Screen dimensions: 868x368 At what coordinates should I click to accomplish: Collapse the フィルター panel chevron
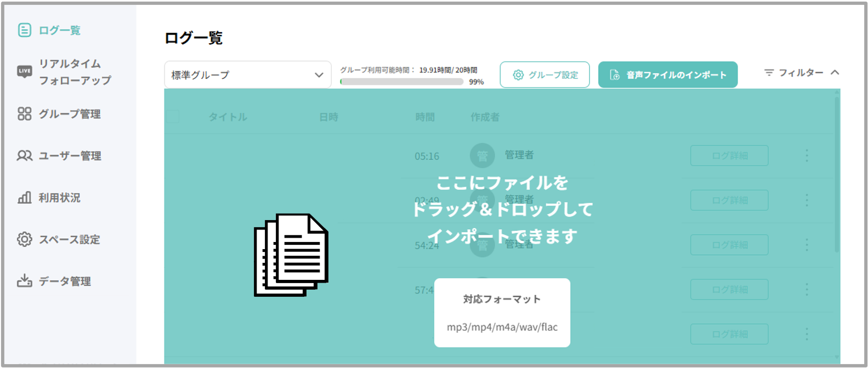(835, 72)
